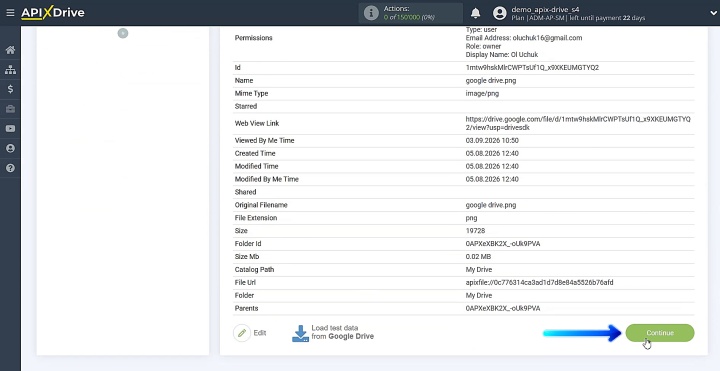720x371 pixels.
Task: Click the ApiX-Drive logo
Action: tap(53, 13)
